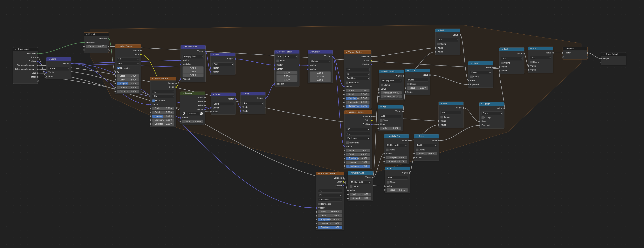Click the Output socket on Group Output

pyautogui.click(x=601, y=59)
